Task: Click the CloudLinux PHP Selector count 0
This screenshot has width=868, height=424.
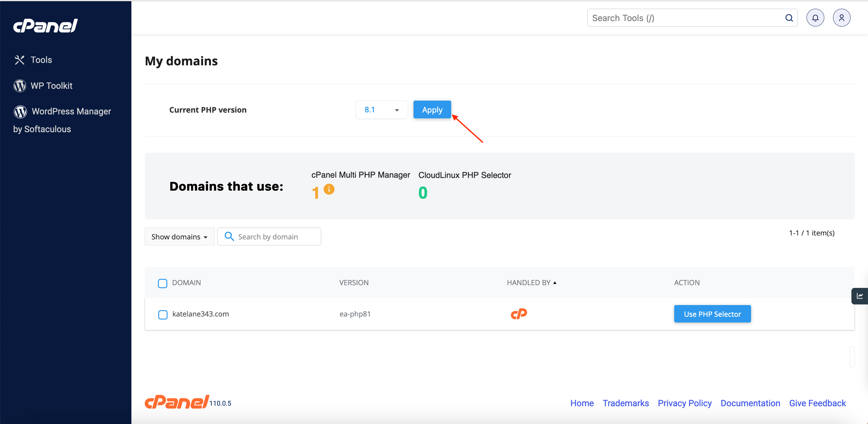Action: click(423, 193)
